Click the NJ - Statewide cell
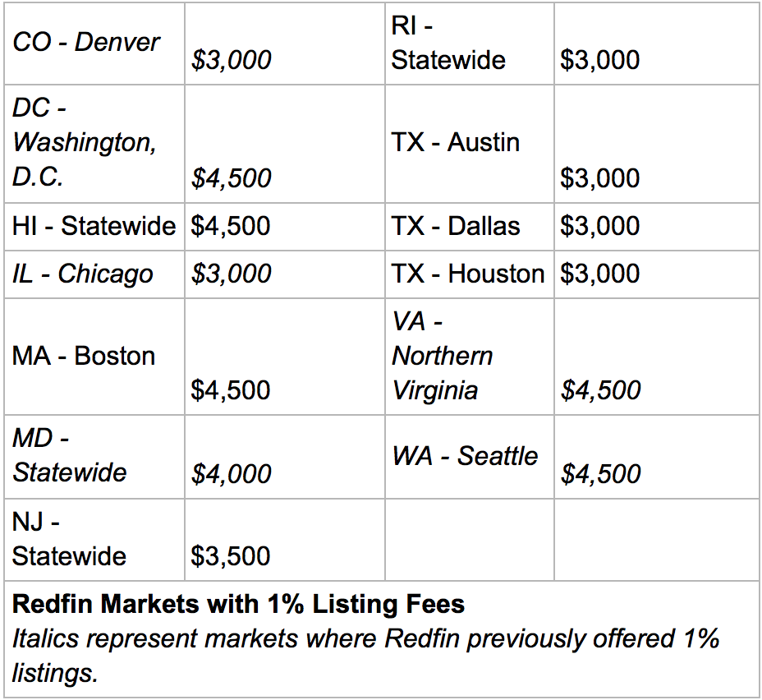 pos(70,538)
